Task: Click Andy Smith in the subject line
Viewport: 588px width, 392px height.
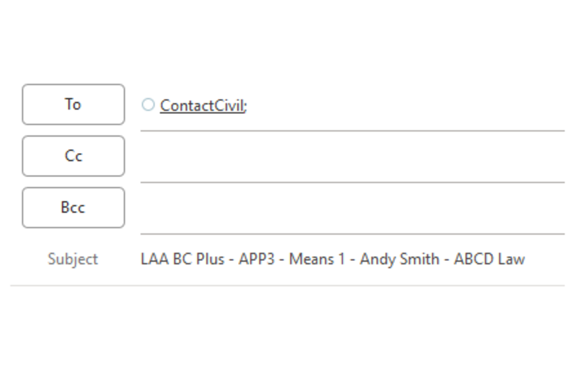Action: pos(399,259)
